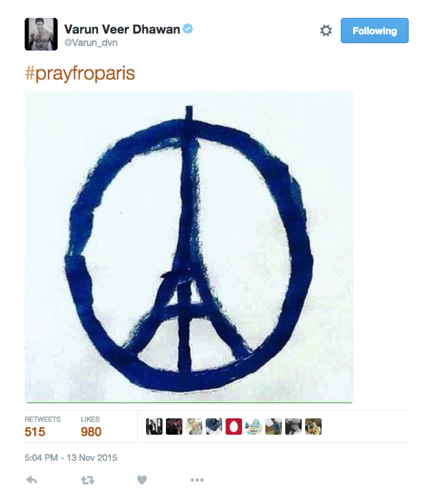
Task: Select the first liker avatar
Action: pos(154,427)
